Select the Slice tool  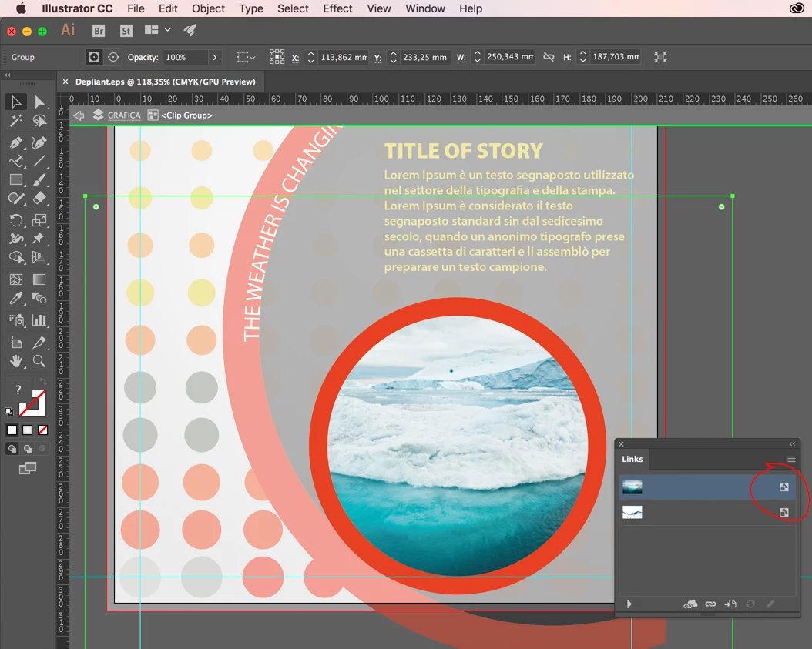click(x=39, y=342)
